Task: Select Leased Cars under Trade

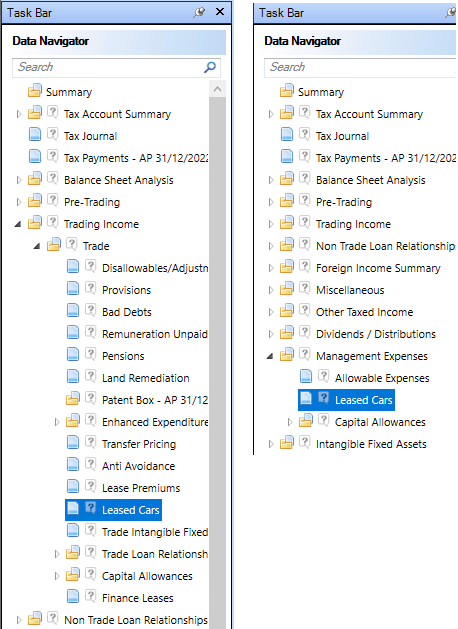Action: (131, 510)
